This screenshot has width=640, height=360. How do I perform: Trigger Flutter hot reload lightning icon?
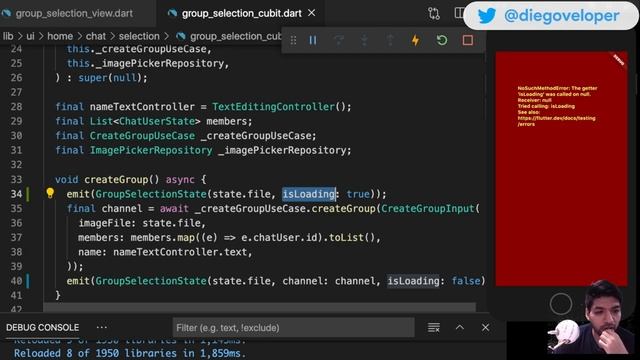[416, 40]
